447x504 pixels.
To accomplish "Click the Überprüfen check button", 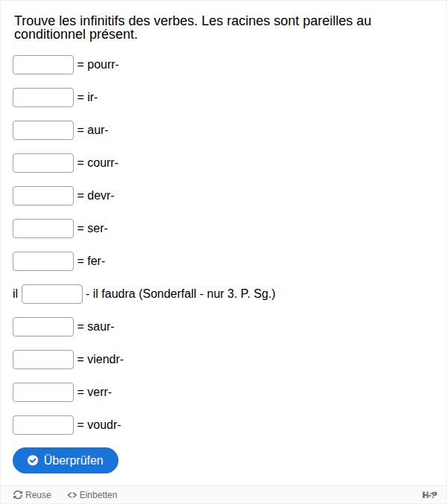I will click(x=66, y=461).
